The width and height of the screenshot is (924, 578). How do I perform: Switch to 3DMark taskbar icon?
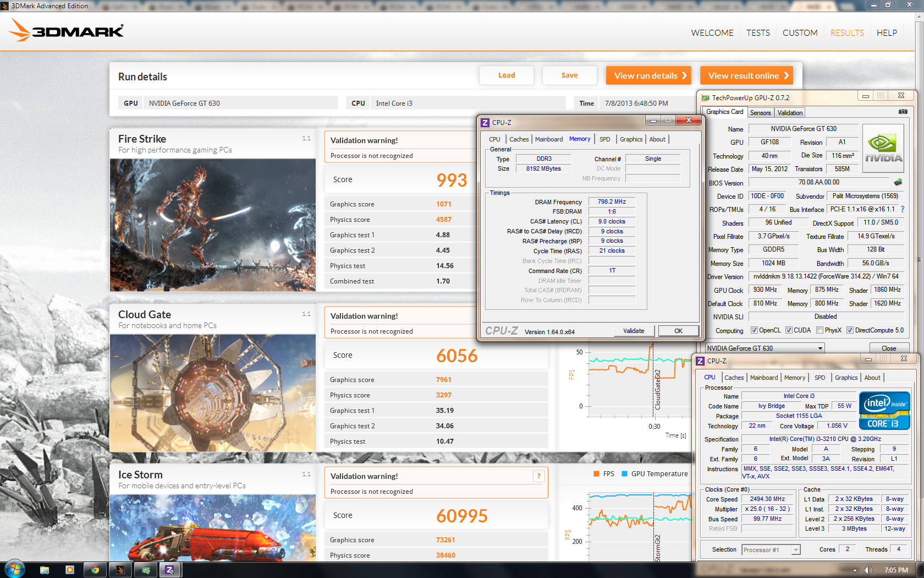pos(120,570)
